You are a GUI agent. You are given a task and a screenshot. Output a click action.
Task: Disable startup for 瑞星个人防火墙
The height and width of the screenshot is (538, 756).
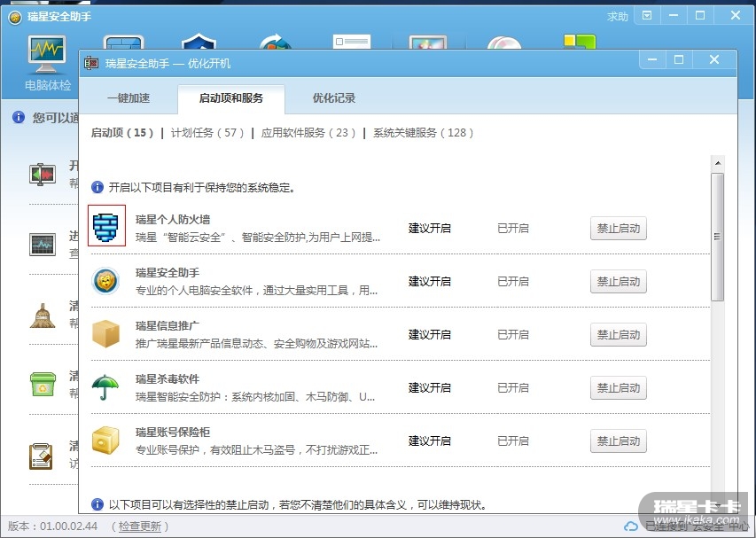pos(618,229)
